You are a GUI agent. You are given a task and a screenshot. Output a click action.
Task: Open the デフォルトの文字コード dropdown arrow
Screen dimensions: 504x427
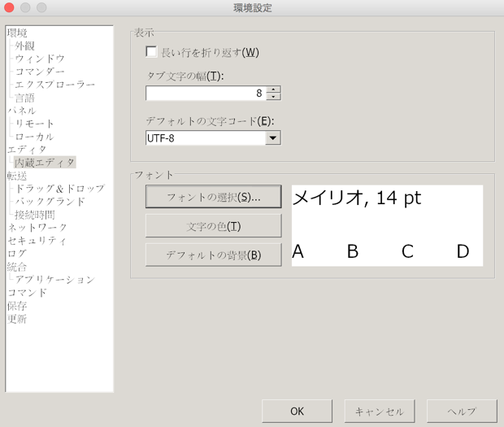point(273,138)
